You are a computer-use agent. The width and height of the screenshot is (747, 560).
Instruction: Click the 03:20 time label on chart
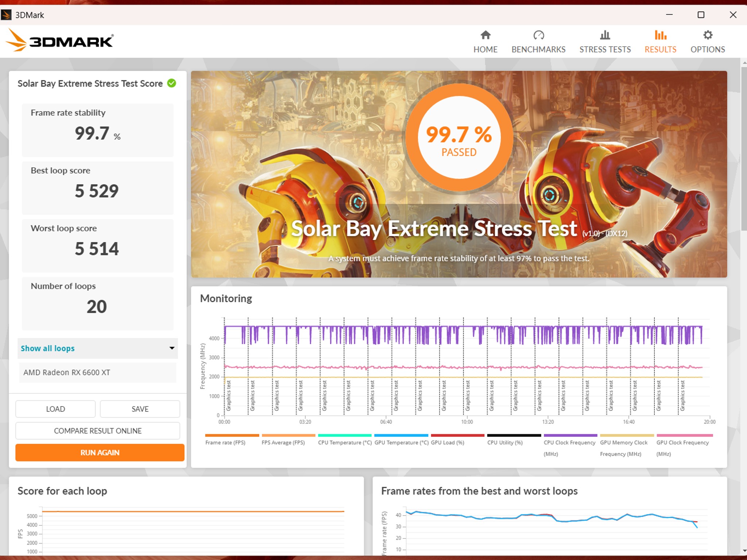click(305, 422)
